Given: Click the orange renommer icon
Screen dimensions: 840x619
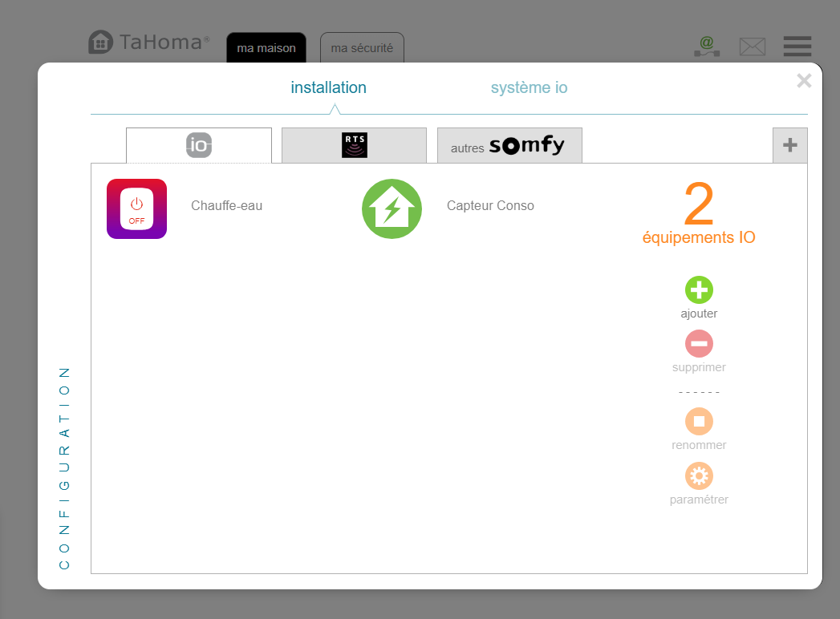Looking at the screenshot, I should 699,421.
